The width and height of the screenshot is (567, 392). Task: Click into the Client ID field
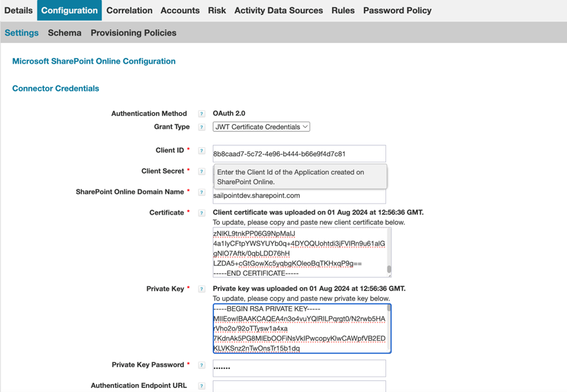pyautogui.click(x=299, y=154)
